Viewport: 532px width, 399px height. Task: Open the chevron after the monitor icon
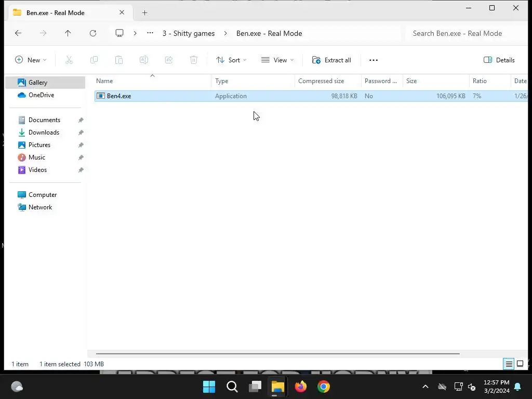click(135, 33)
